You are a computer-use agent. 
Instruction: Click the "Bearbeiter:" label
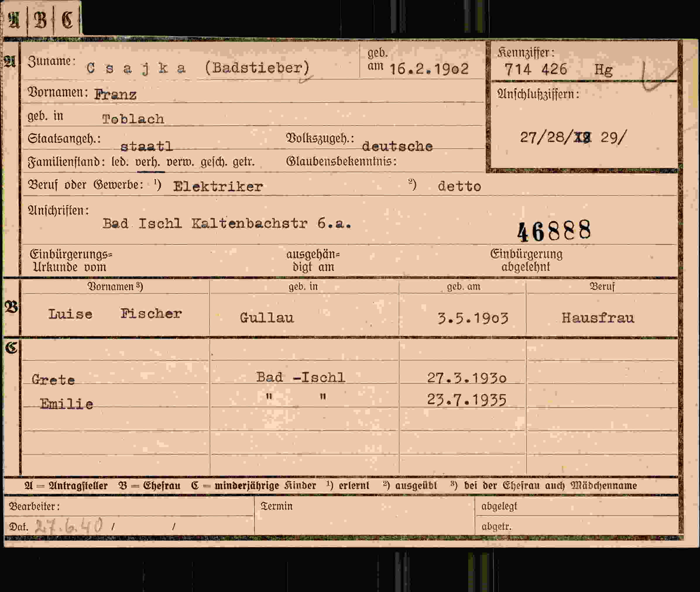pyautogui.click(x=35, y=506)
